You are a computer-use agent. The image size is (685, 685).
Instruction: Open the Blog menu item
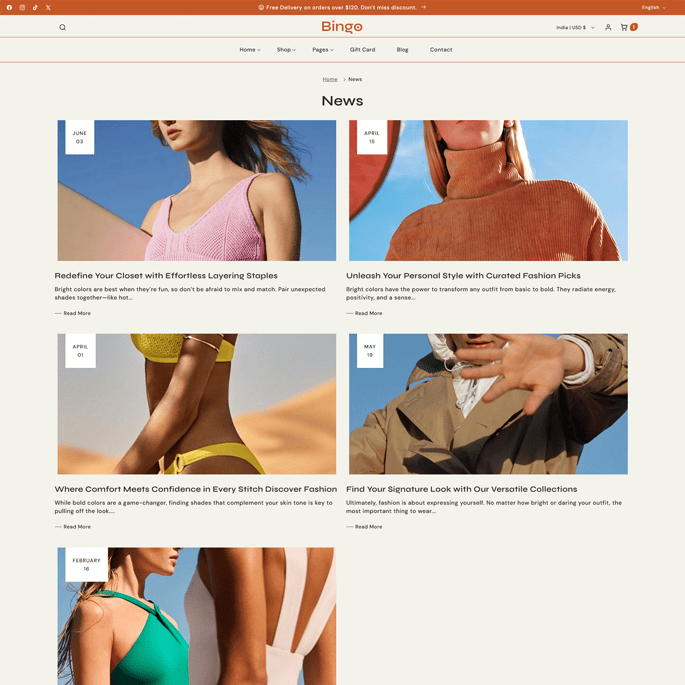click(x=402, y=50)
